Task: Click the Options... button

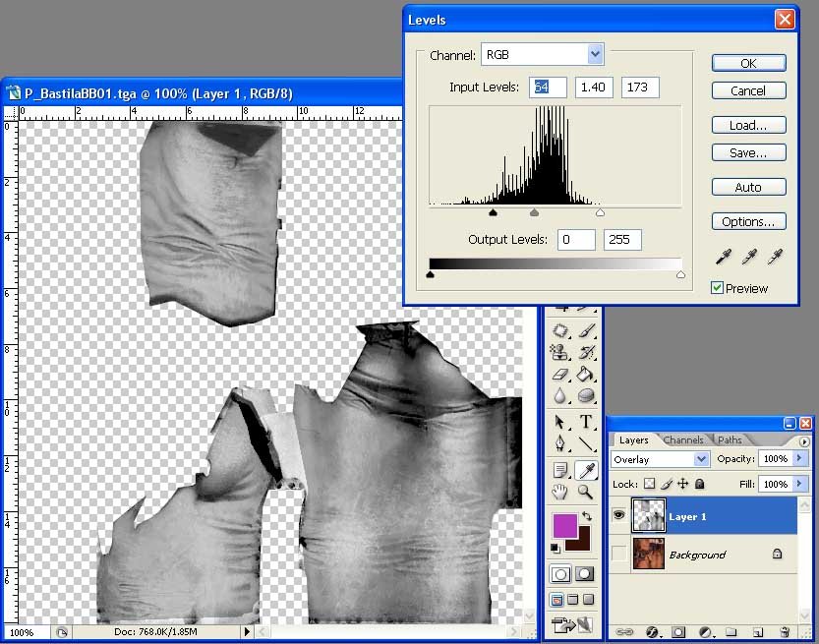Action: pyautogui.click(x=748, y=221)
